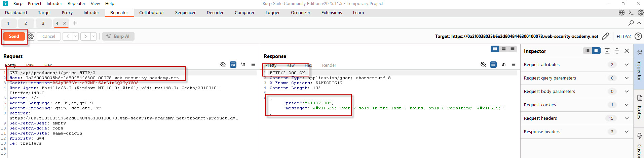
Task: Open Request panel hamburger menu
Action: 253,64
